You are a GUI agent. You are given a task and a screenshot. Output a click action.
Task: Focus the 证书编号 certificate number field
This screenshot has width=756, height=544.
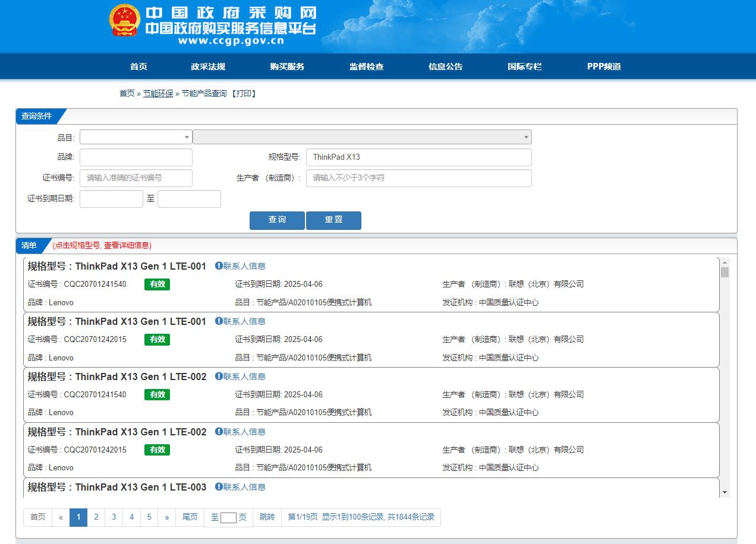pyautogui.click(x=136, y=178)
